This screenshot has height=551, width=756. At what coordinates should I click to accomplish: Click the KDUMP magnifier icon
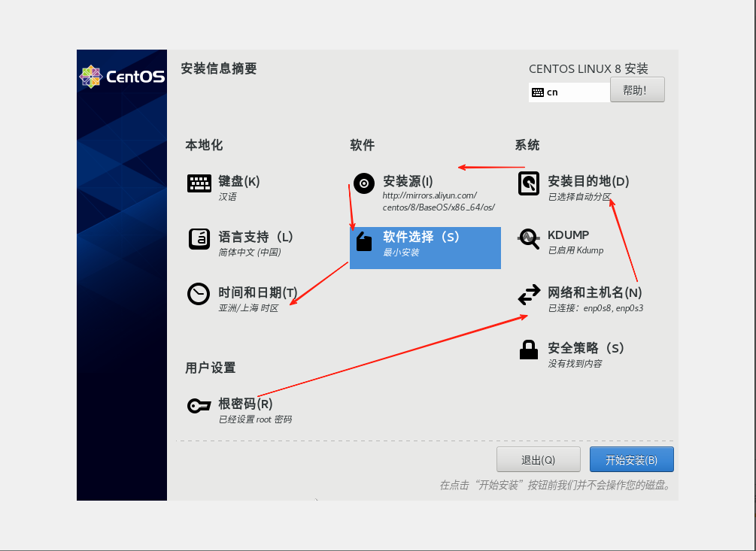(530, 239)
